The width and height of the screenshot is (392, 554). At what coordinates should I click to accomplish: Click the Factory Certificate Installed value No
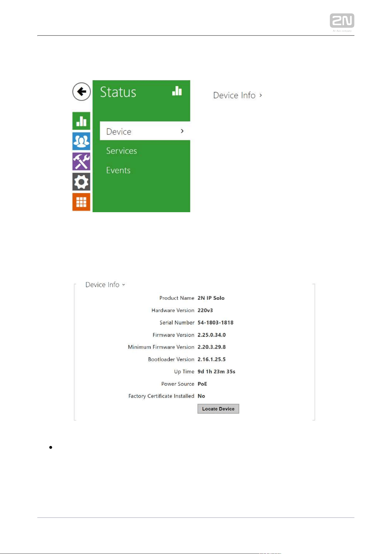[x=201, y=396]
